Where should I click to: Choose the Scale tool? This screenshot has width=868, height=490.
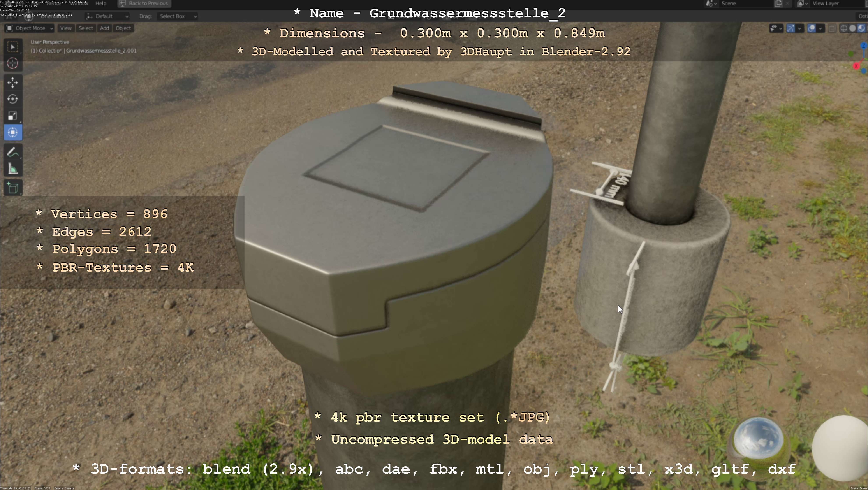[x=13, y=116]
